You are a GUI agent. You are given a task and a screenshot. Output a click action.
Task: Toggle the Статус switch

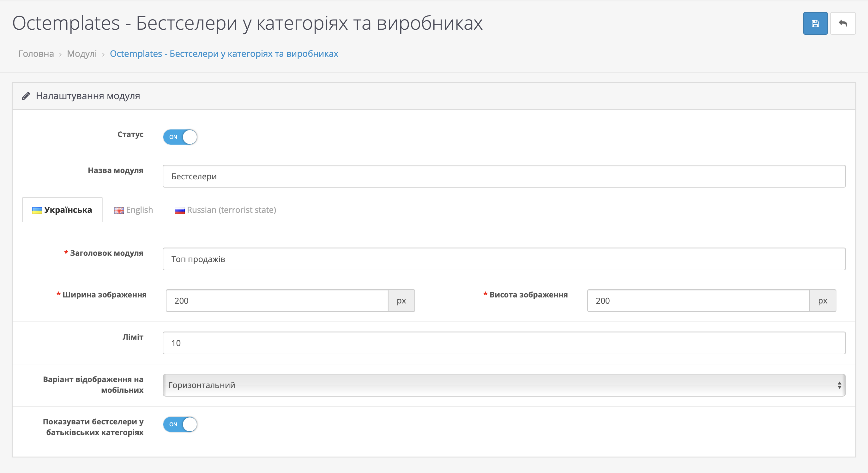pyautogui.click(x=180, y=137)
